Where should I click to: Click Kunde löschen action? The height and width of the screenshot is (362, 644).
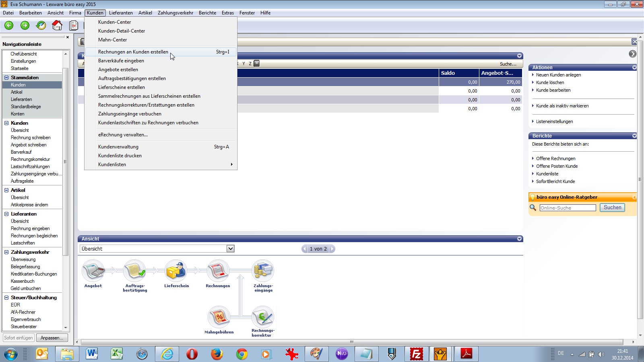pyautogui.click(x=550, y=82)
